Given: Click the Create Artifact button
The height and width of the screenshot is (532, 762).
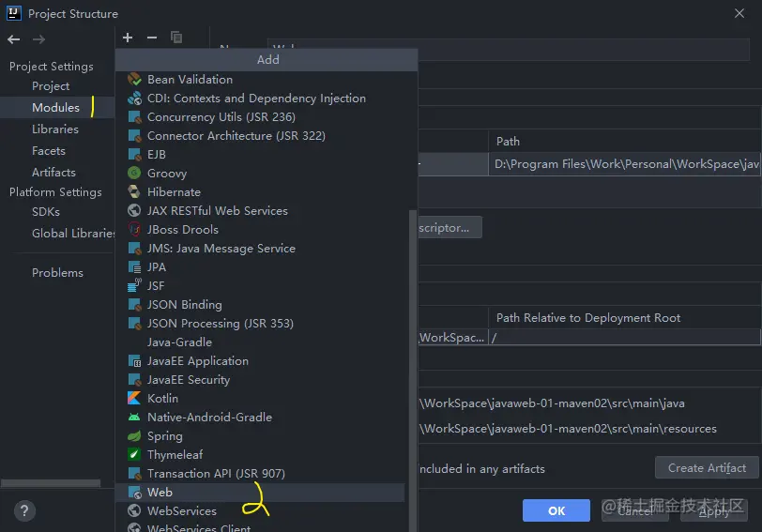Looking at the screenshot, I should 707,468.
